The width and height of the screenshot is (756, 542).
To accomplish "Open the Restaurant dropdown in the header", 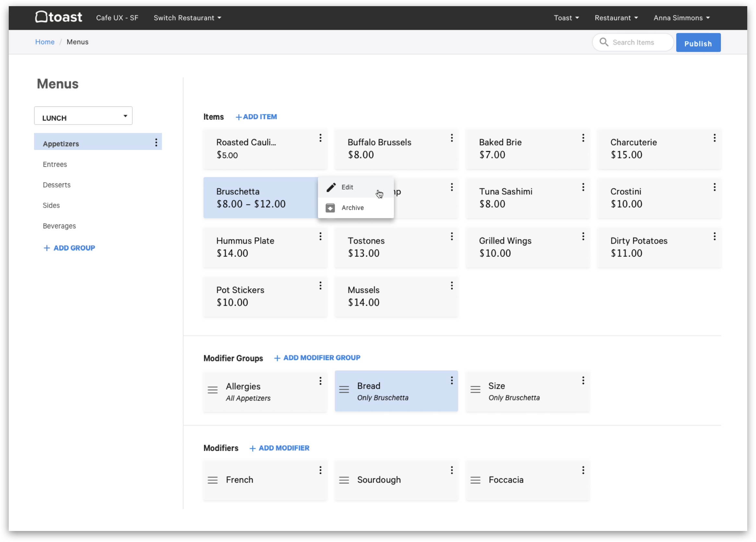I will point(616,18).
